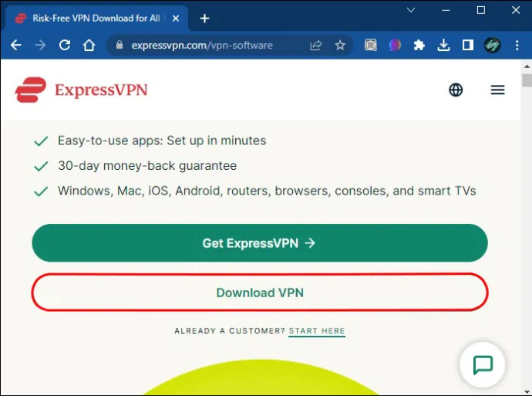The height and width of the screenshot is (396, 532).
Task: Open a new browser tab
Action: click(204, 19)
